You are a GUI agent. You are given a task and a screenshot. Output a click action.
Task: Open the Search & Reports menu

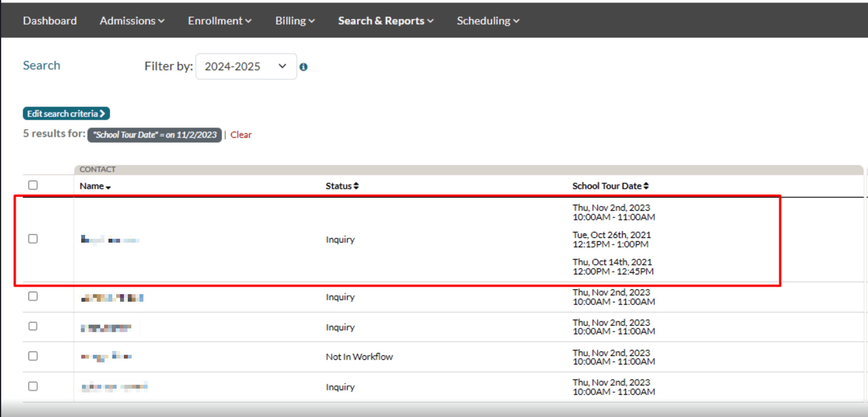point(385,21)
